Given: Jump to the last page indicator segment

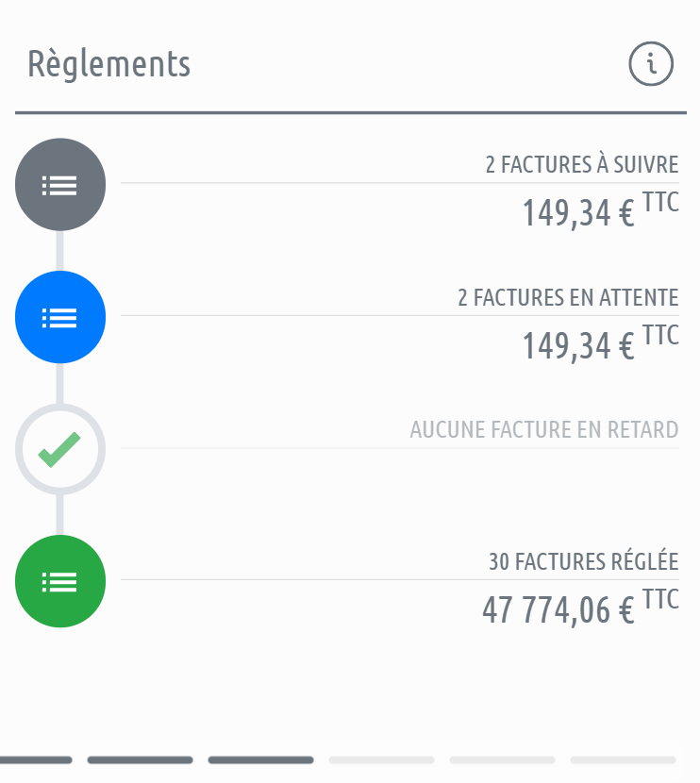Looking at the screenshot, I should tap(623, 759).
